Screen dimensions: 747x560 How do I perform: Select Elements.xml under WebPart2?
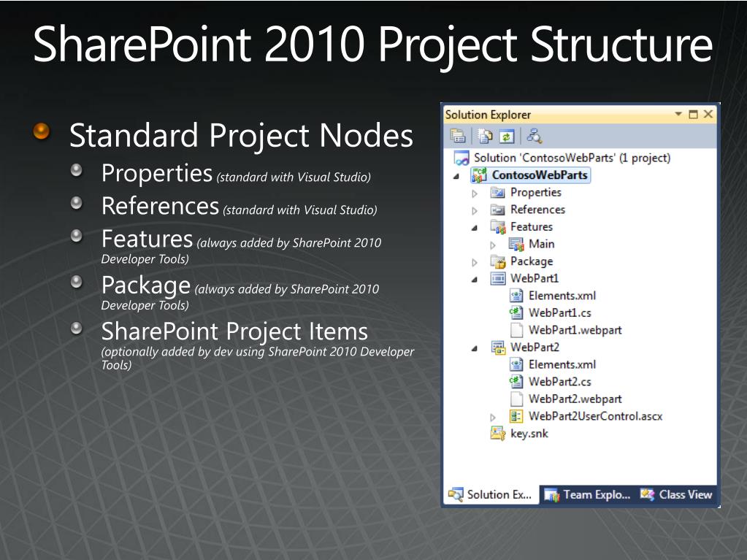click(562, 365)
